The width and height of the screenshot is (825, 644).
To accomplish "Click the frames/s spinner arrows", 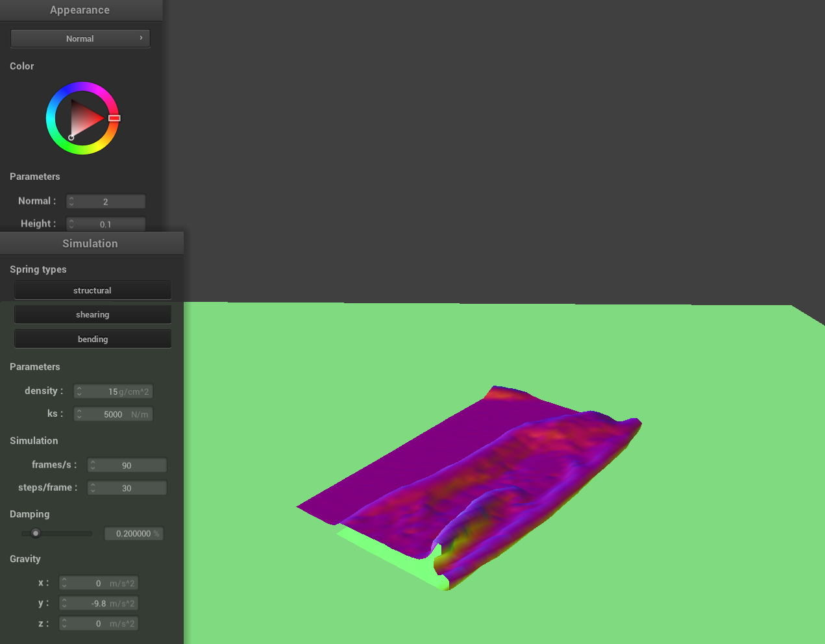I will (x=93, y=465).
